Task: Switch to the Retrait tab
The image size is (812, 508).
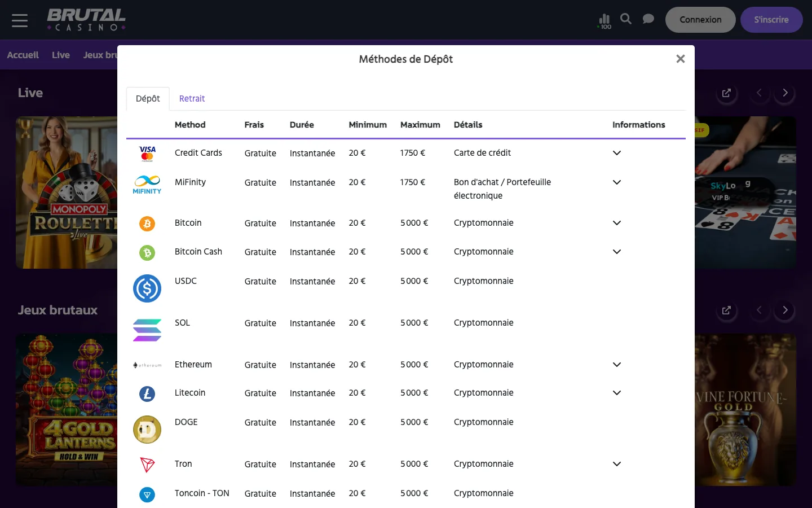Action: point(192,99)
